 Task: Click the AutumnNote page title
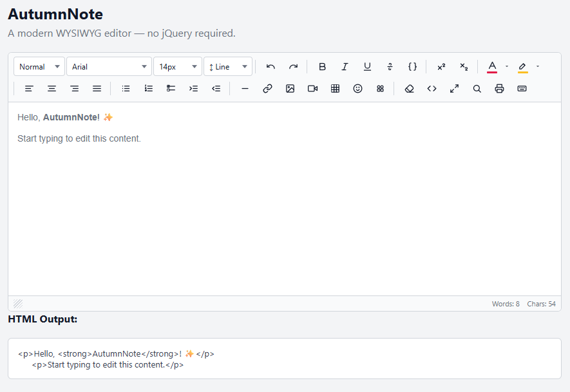[x=55, y=15]
